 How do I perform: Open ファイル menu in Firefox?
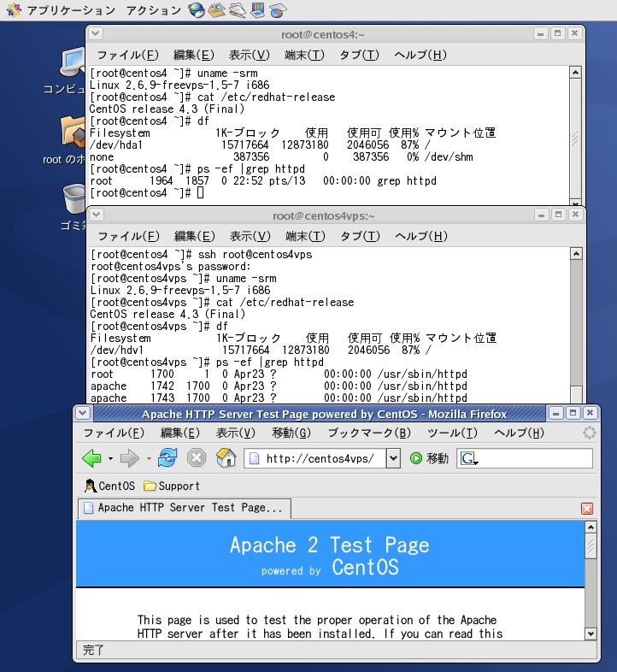click(x=114, y=433)
